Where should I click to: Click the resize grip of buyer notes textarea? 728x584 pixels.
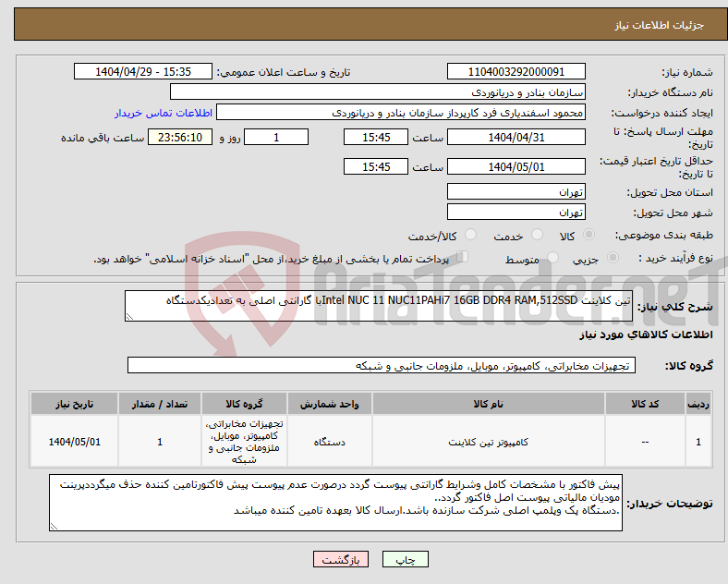[x=54, y=526]
